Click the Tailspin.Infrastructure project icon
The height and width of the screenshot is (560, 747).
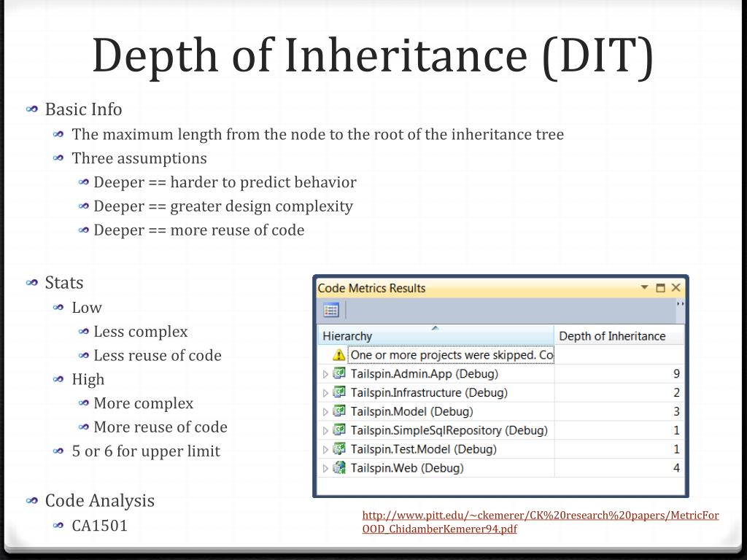point(339,392)
